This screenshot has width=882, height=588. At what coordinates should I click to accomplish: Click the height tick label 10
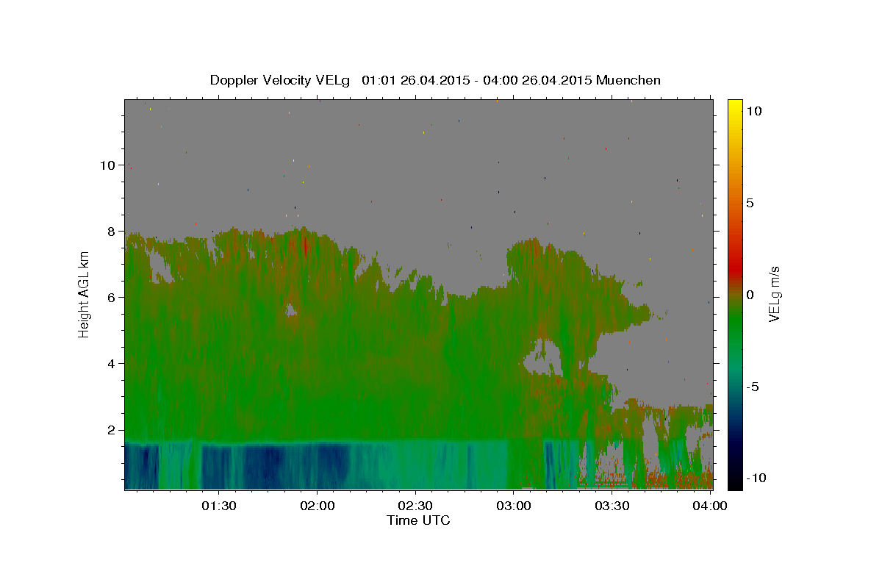pyautogui.click(x=108, y=165)
